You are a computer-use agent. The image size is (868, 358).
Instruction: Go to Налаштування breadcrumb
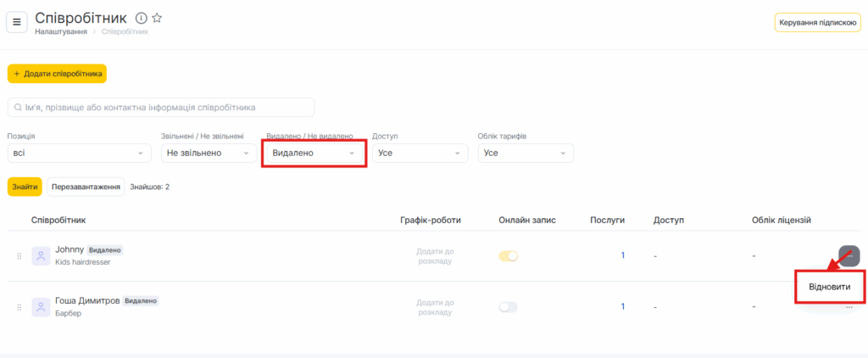point(60,31)
